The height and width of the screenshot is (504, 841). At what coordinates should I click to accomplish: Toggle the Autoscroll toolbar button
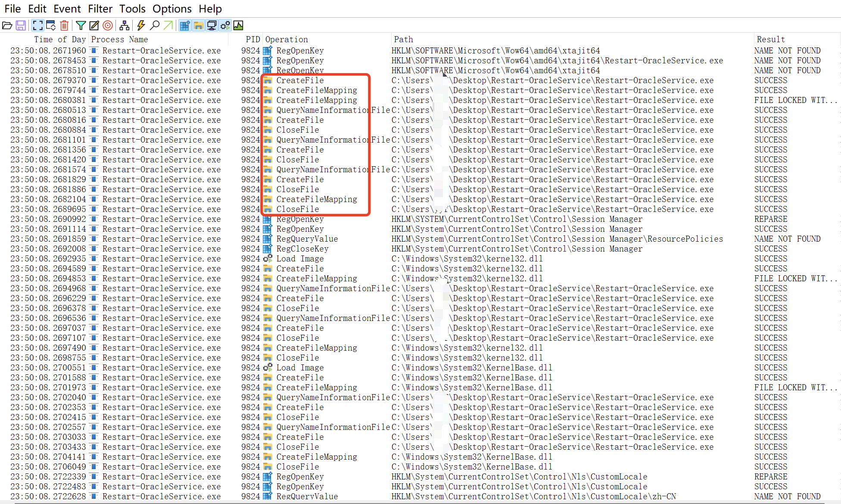[51, 26]
